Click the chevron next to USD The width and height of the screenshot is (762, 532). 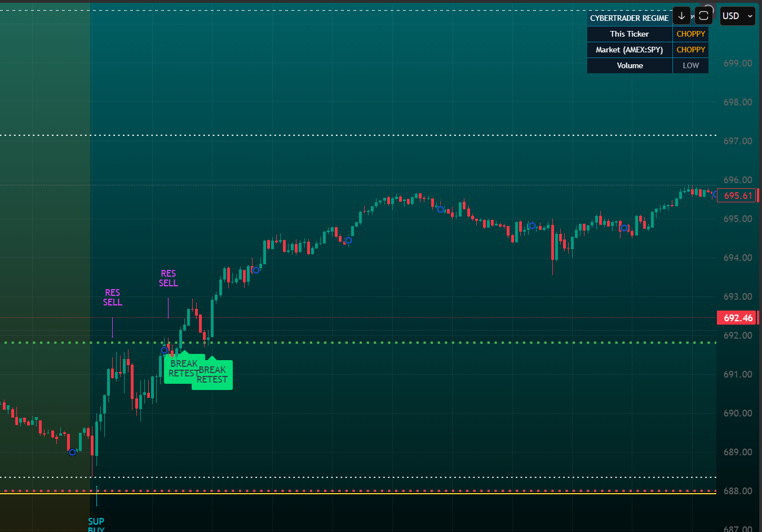(x=750, y=16)
